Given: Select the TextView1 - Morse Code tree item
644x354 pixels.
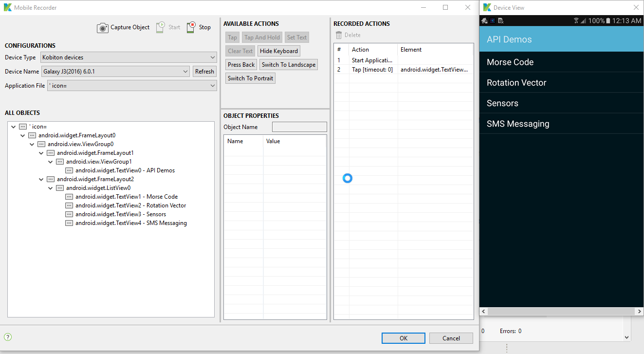Looking at the screenshot, I should point(127,196).
